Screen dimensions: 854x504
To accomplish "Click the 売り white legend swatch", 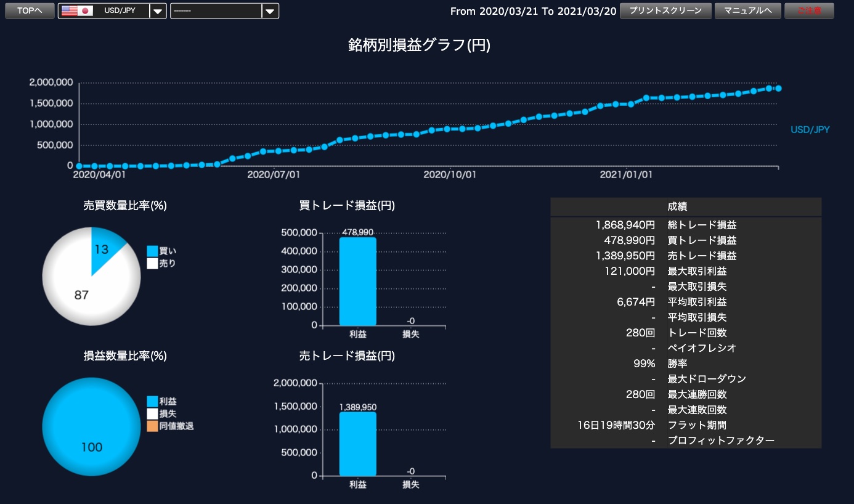I will coord(152,263).
